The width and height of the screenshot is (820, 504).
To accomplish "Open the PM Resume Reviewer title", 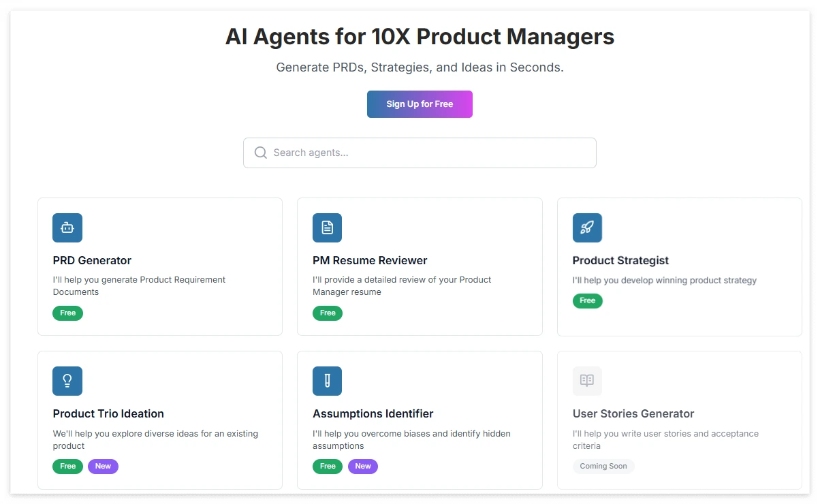I will (370, 260).
